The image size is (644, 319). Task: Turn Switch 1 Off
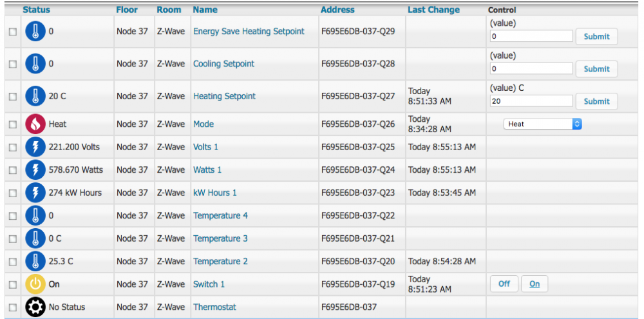click(504, 284)
